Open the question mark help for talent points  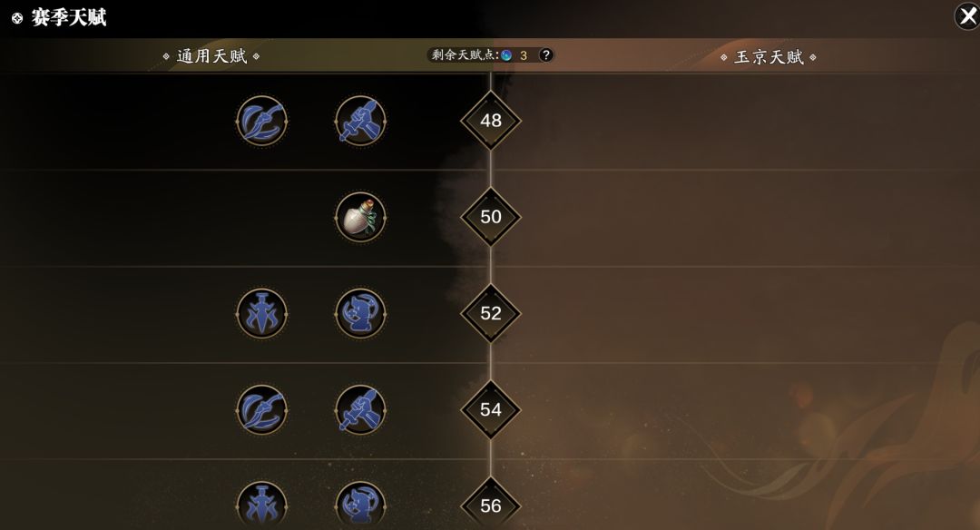(x=545, y=55)
